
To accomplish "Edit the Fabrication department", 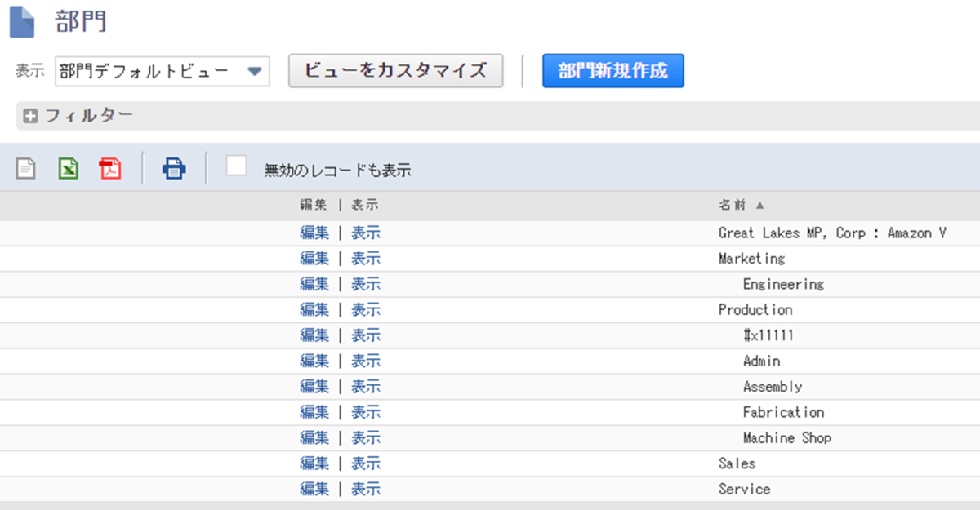I will tap(314, 411).
